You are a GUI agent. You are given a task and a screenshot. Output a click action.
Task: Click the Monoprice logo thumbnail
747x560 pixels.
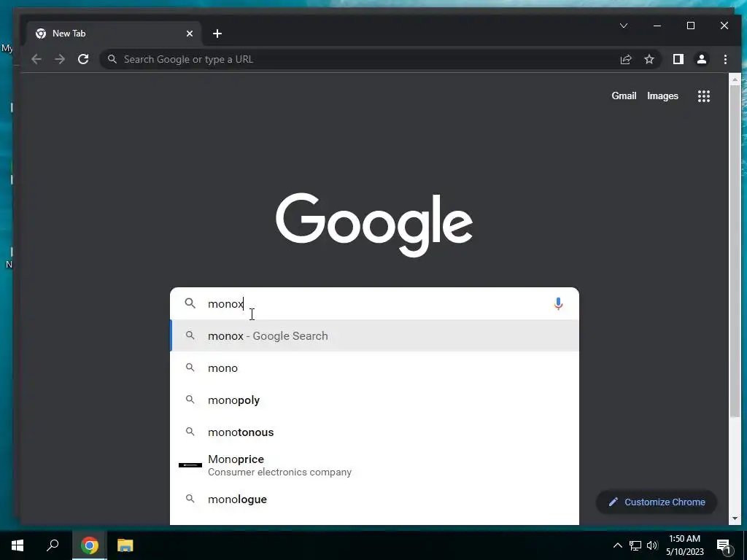click(190, 464)
